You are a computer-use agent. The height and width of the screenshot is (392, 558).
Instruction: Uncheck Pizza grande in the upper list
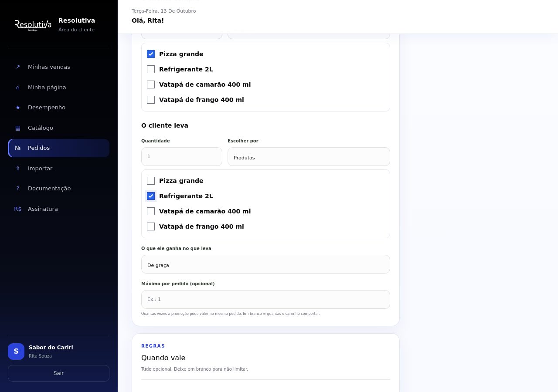(x=151, y=54)
